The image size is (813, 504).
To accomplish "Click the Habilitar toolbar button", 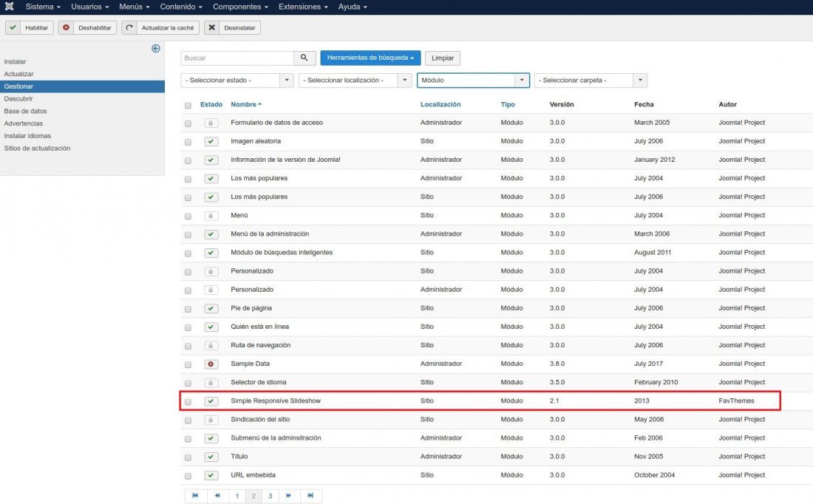I will pyautogui.click(x=30, y=27).
